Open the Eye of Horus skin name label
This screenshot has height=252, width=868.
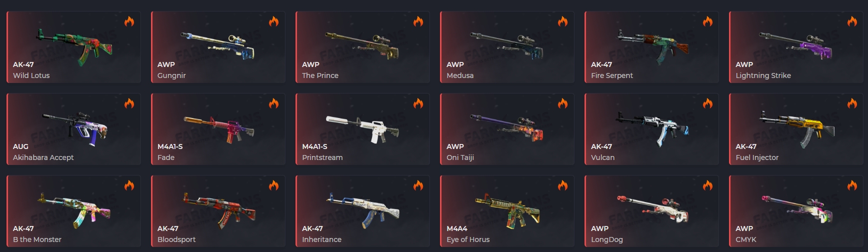pos(468,239)
